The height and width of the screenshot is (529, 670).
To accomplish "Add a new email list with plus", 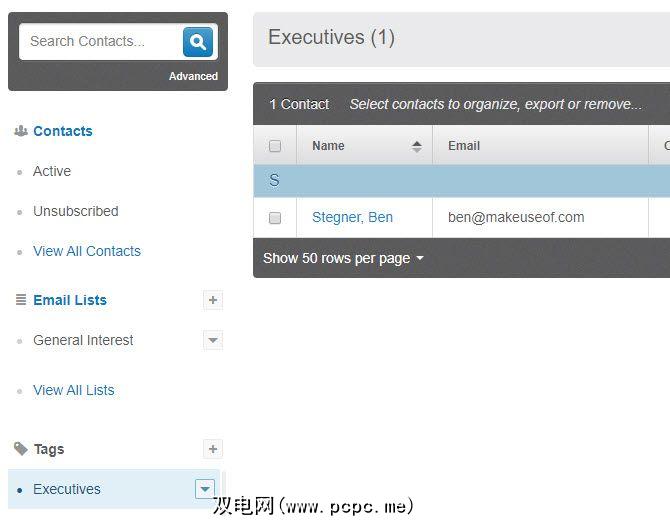I will click(x=212, y=300).
